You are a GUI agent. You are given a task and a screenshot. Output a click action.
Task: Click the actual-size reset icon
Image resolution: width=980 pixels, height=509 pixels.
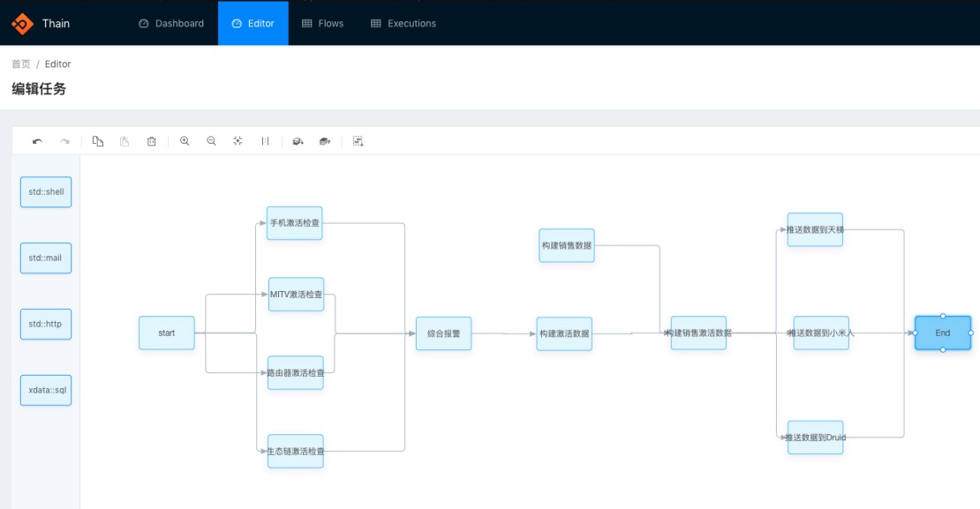[x=265, y=141]
